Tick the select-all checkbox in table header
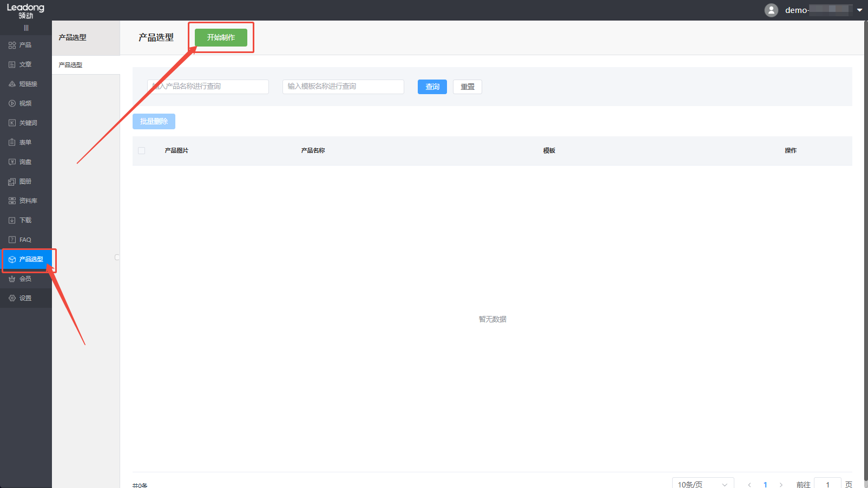868x488 pixels. [142, 151]
